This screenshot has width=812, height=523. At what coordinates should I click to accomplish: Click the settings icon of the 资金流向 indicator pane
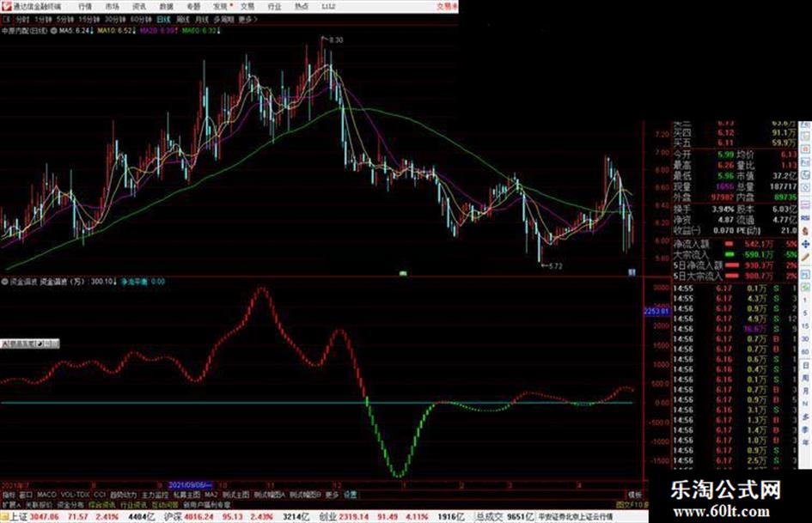click(4, 283)
